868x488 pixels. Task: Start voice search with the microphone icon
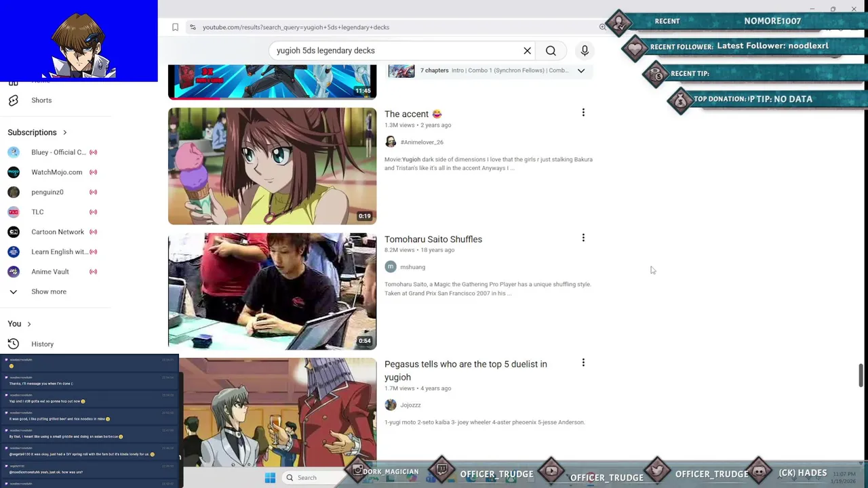585,51
